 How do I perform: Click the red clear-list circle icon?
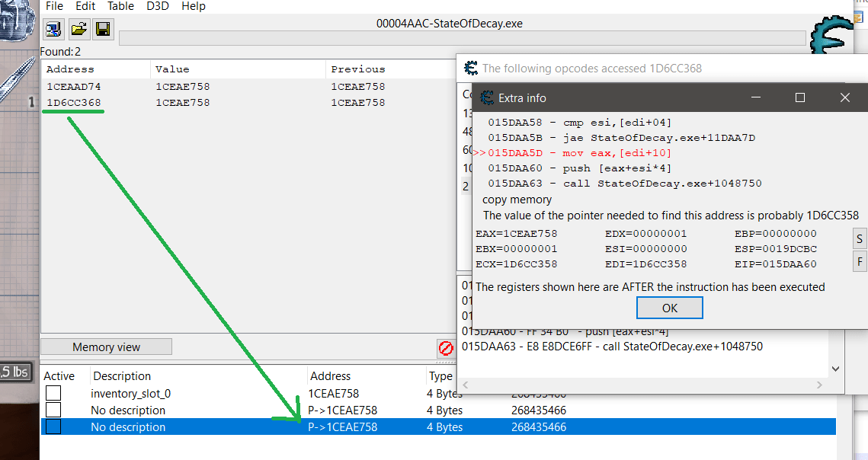(x=446, y=348)
